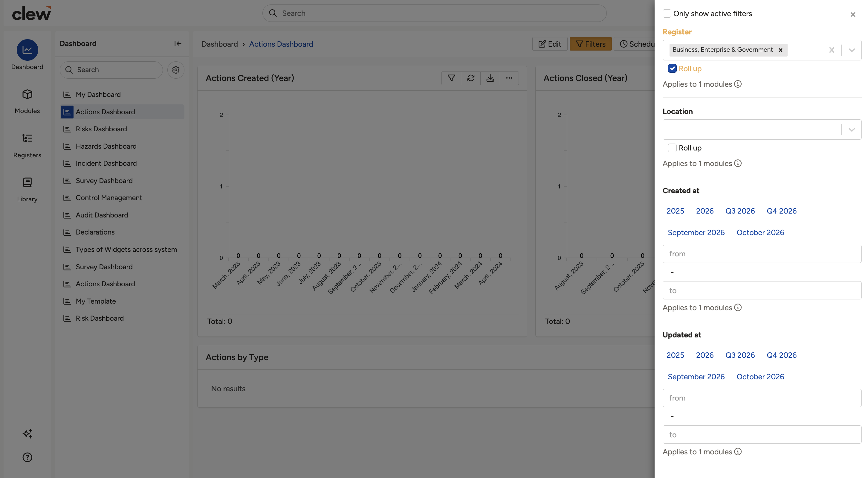Go to Registers in left rail
Image resolution: width=868 pixels, height=478 pixels.
(27, 145)
